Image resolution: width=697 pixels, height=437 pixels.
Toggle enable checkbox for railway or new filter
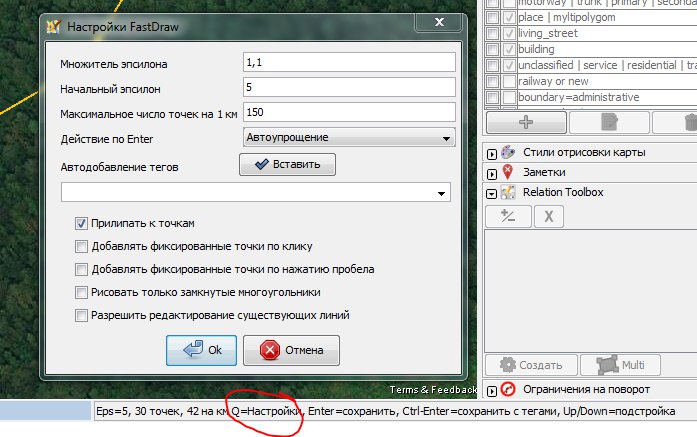click(493, 81)
